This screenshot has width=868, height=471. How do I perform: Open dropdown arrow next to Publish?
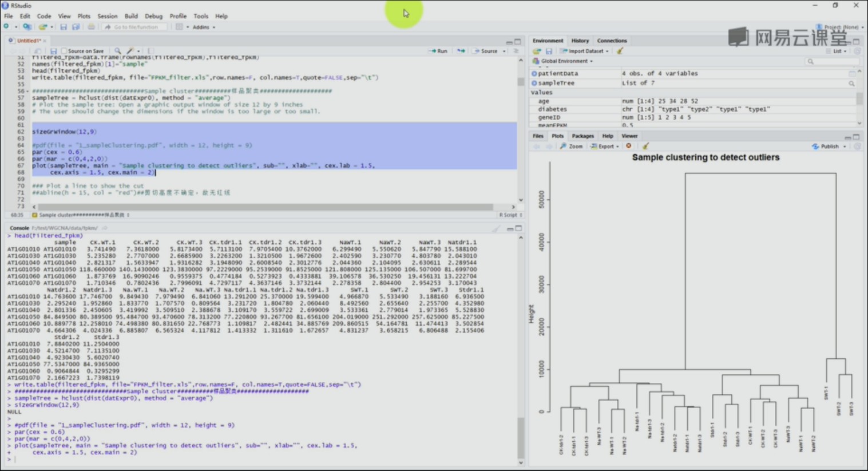click(x=845, y=147)
